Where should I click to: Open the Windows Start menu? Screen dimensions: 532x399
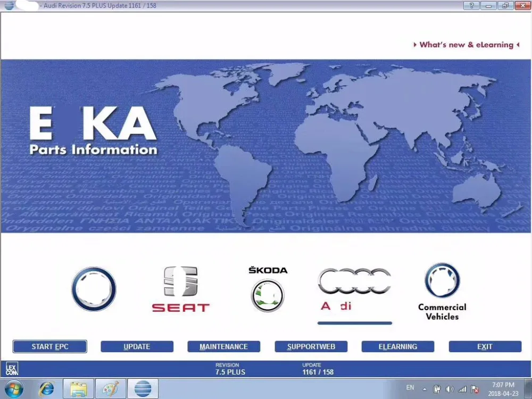pos(14,389)
